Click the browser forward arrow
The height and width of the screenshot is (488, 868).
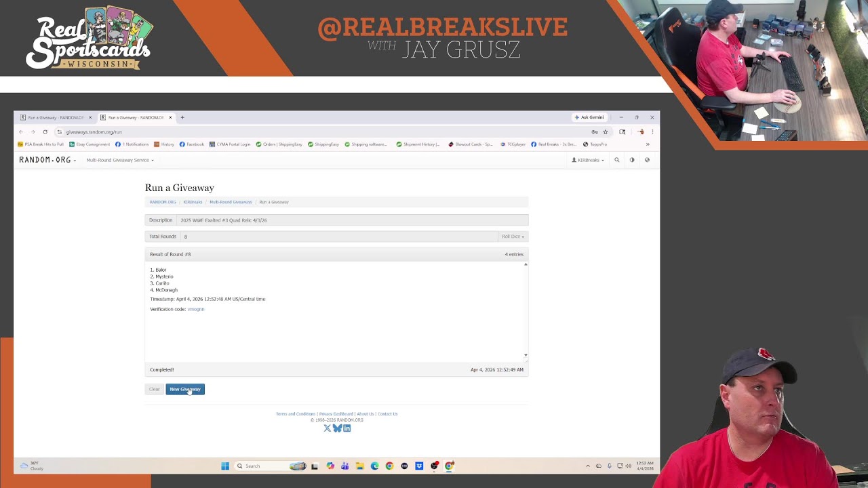click(x=33, y=131)
